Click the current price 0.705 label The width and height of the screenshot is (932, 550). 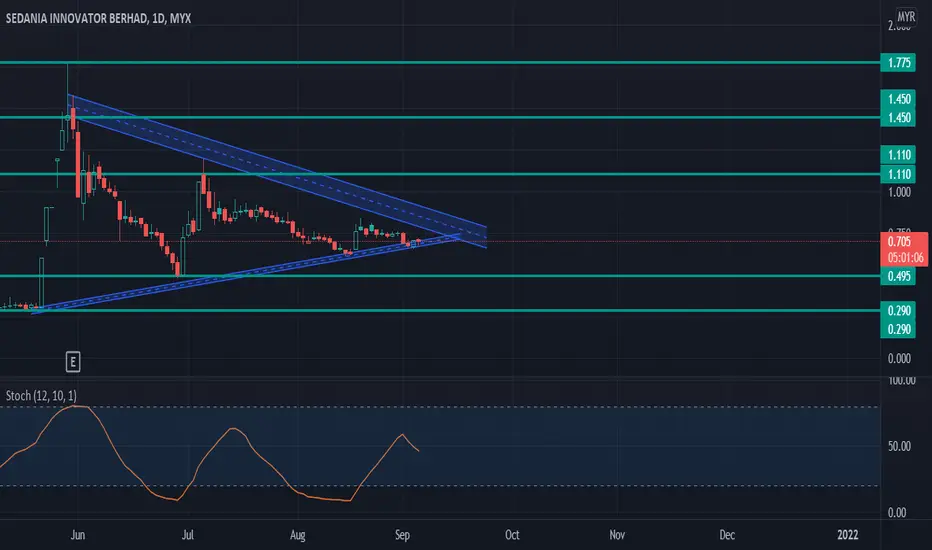899,241
